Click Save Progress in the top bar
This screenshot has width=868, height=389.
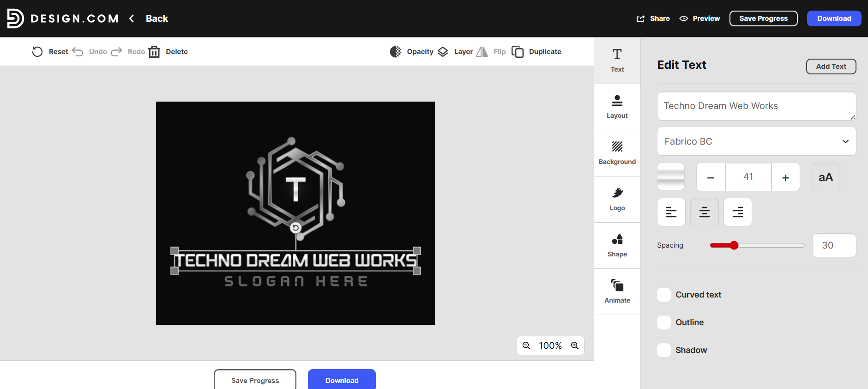764,18
